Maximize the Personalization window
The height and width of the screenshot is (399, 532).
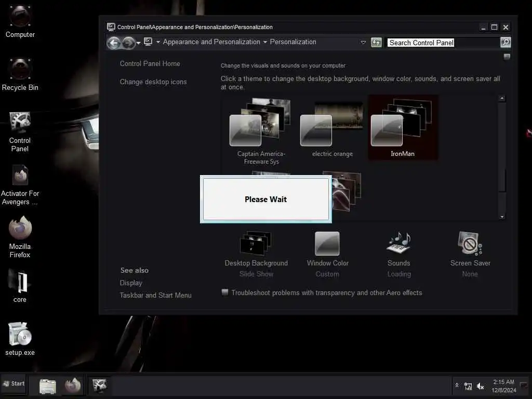pyautogui.click(x=495, y=27)
